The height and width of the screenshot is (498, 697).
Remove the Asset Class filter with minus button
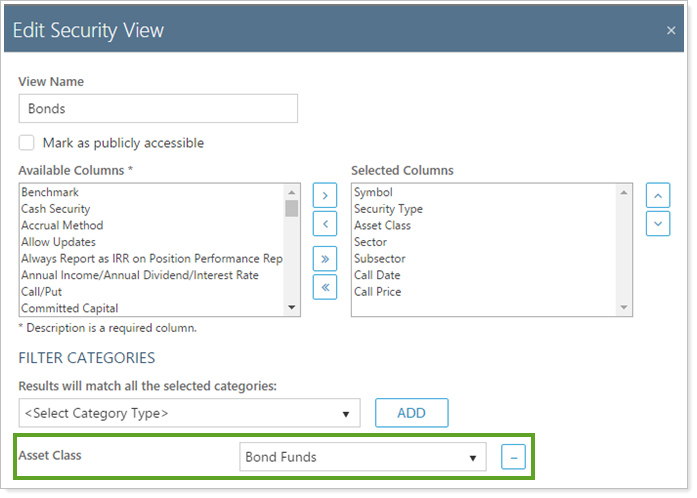[x=511, y=457]
